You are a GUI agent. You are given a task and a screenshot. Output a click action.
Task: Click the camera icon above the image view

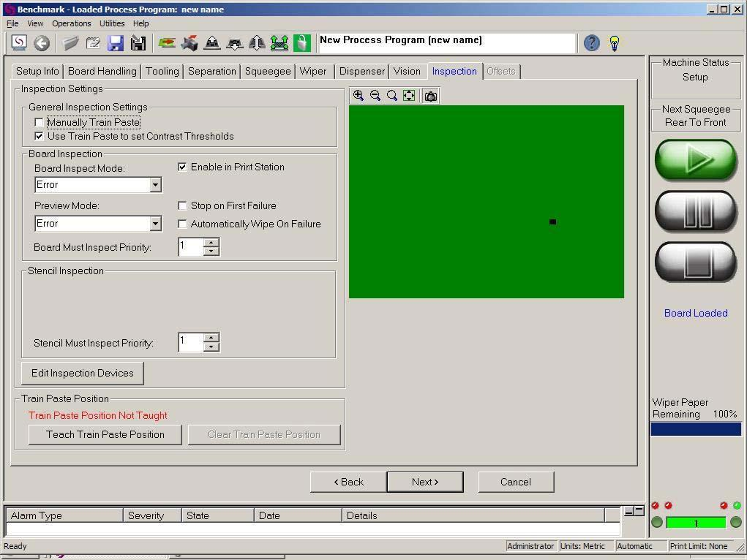pyautogui.click(x=431, y=96)
